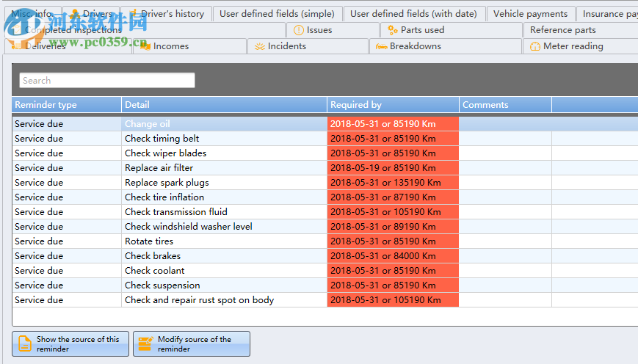The image size is (638, 364).
Task: Click the 2018-05-31 or 87190 Km cell
Action: pos(393,197)
